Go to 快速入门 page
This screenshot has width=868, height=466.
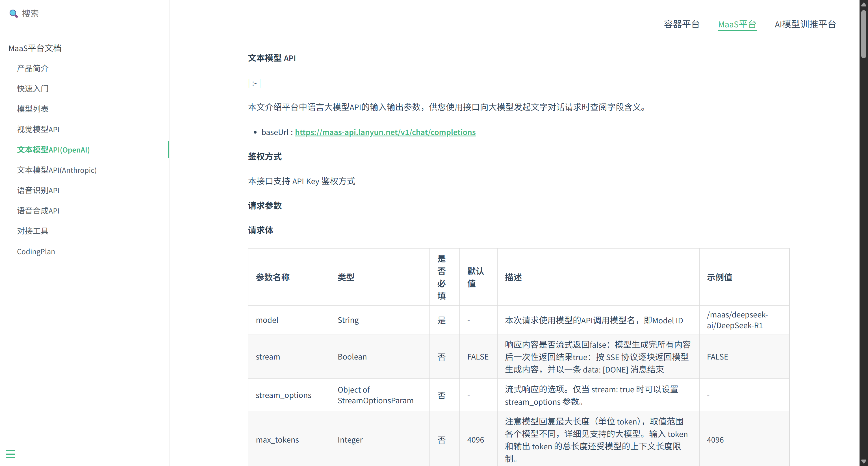coord(33,89)
